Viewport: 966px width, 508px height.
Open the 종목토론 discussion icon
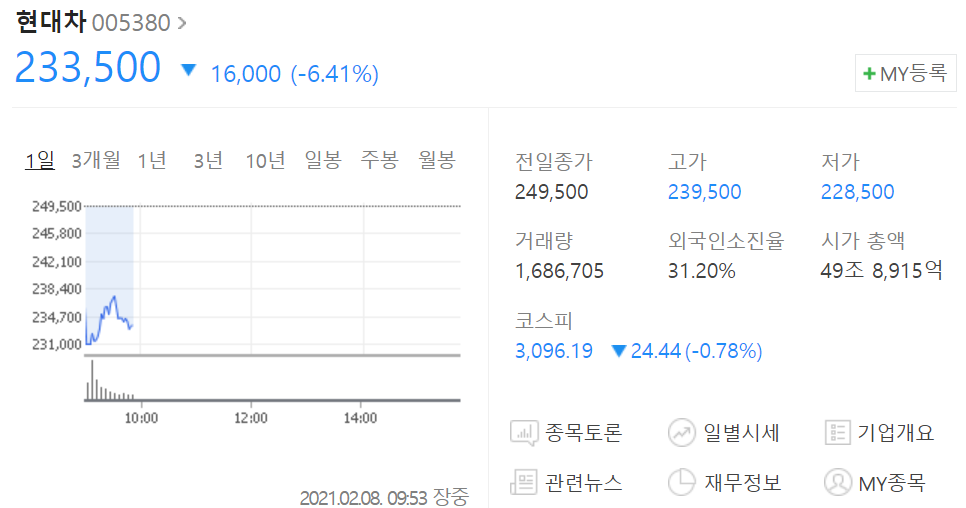(524, 433)
